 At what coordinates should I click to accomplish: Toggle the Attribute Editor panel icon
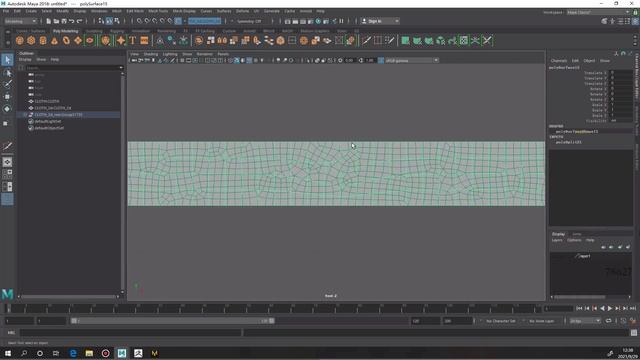coord(620,21)
